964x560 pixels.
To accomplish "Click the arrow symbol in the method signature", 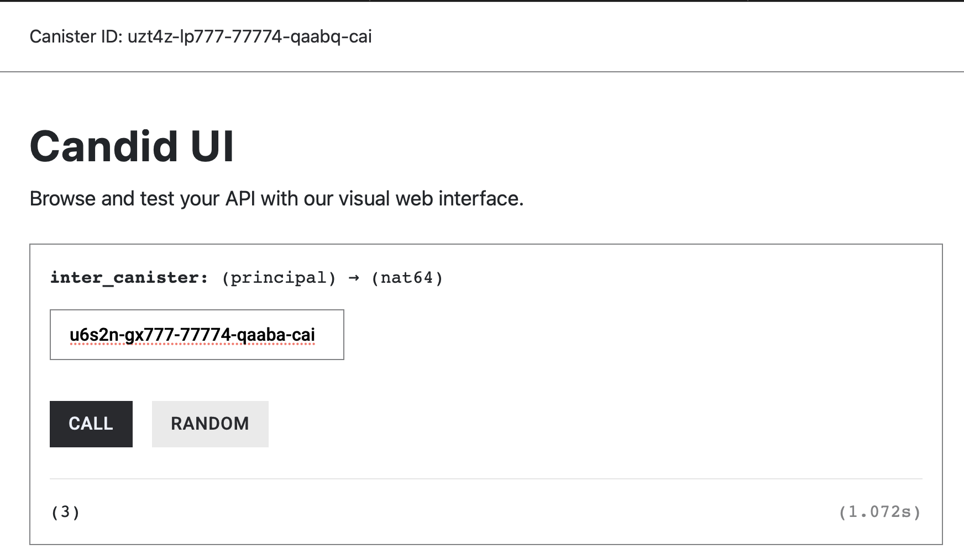I will coord(354,277).
